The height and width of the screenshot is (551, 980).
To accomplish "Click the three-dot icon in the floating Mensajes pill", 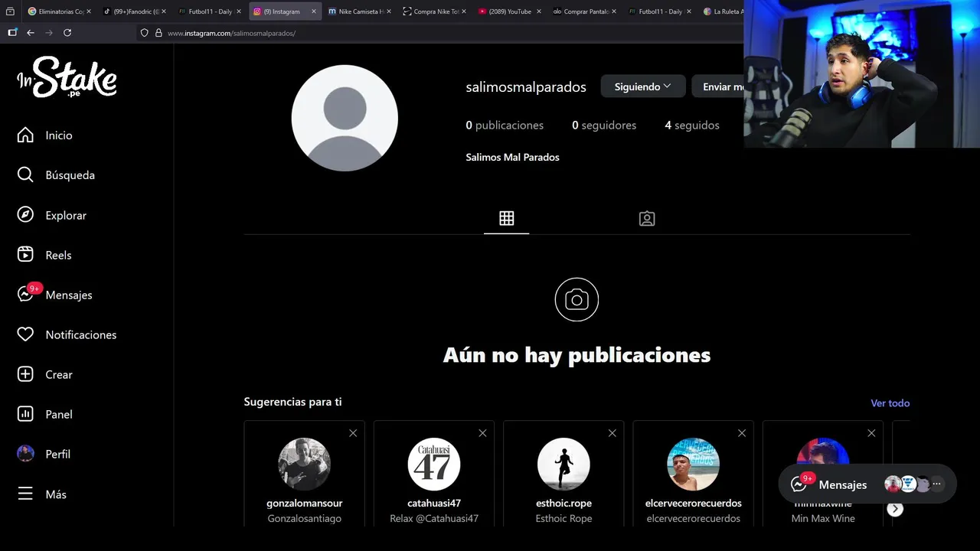I will point(936,484).
